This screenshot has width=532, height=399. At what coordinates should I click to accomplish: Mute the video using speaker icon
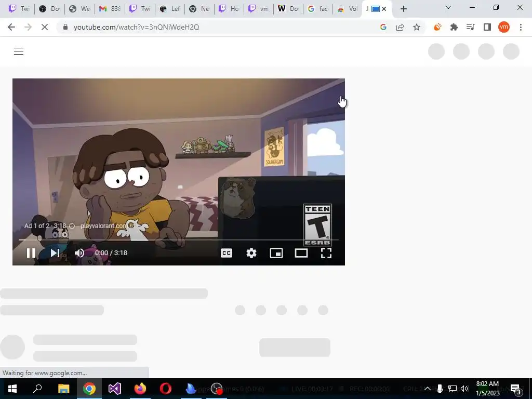pyautogui.click(x=79, y=253)
